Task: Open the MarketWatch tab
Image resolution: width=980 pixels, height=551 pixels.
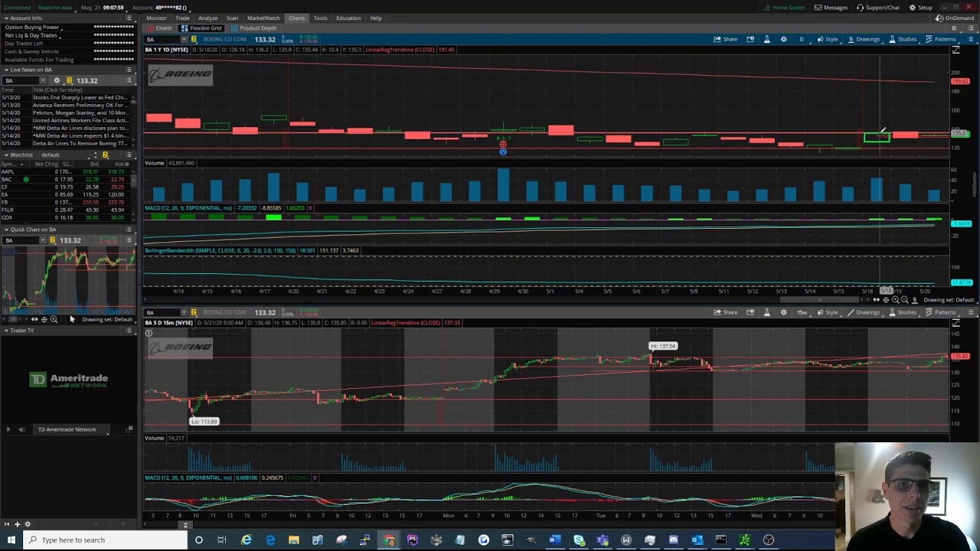Action: click(x=263, y=18)
